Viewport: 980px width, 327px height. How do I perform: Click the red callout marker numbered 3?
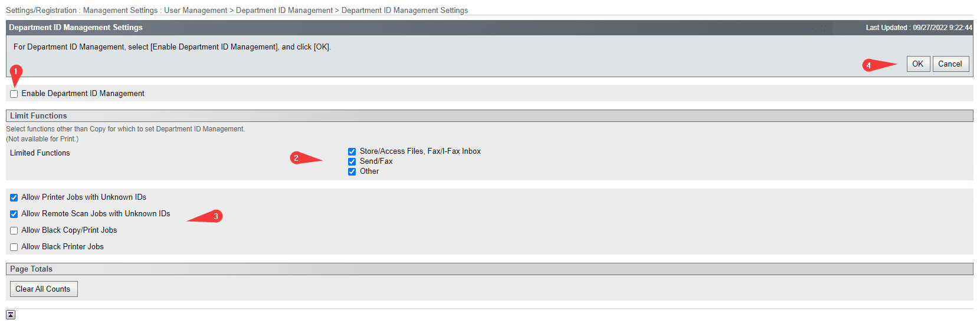pos(215,216)
